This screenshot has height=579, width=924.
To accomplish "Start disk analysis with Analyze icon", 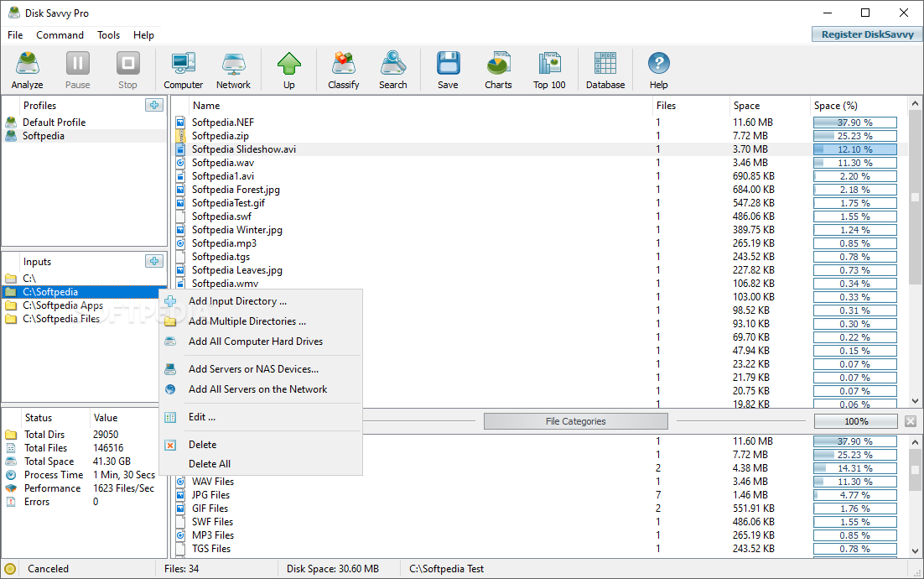I will [x=27, y=70].
